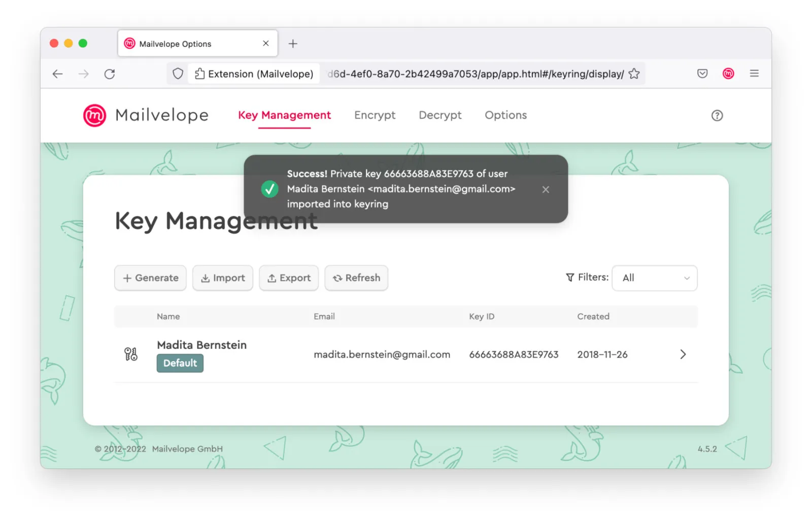Viewport: 812px width, 522px height.
Task: Expand the Filters dropdown set to All
Action: click(x=654, y=278)
